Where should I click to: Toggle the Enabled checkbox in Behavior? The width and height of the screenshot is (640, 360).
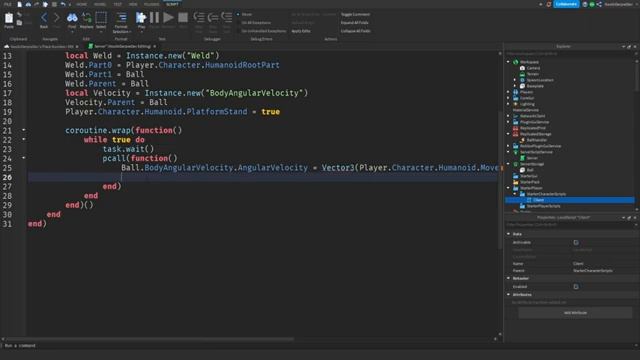pyautogui.click(x=576, y=287)
